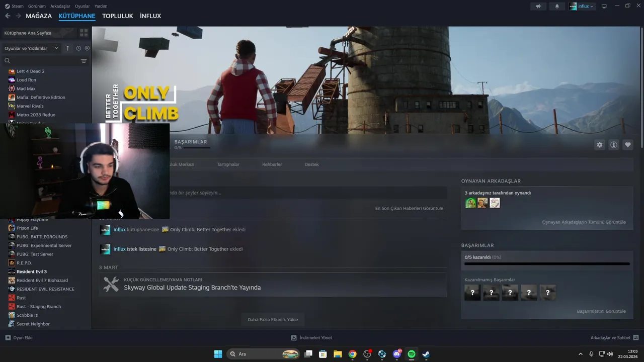Screen dimensions: 644x362
Task: Open the Yardım menu
Action: click(101, 6)
